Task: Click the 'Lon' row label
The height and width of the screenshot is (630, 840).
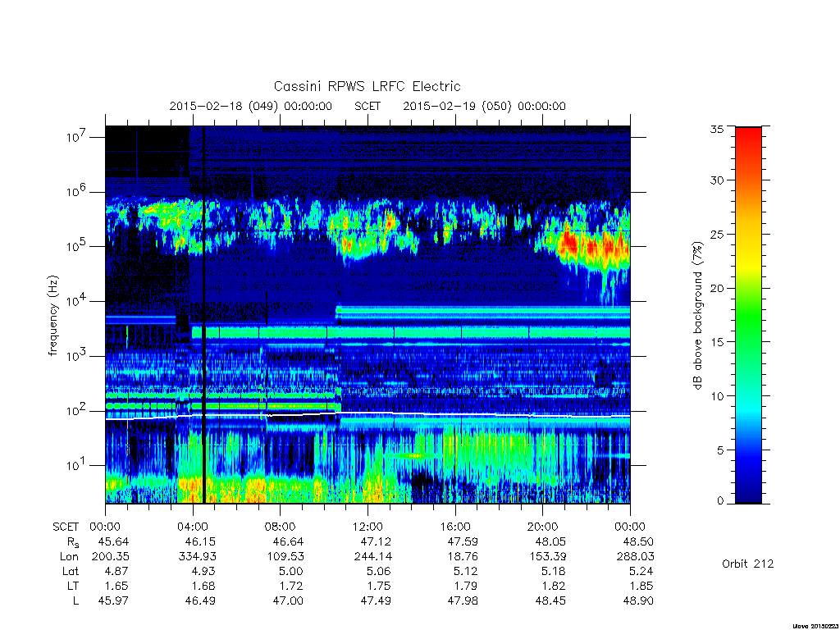Action: point(70,557)
